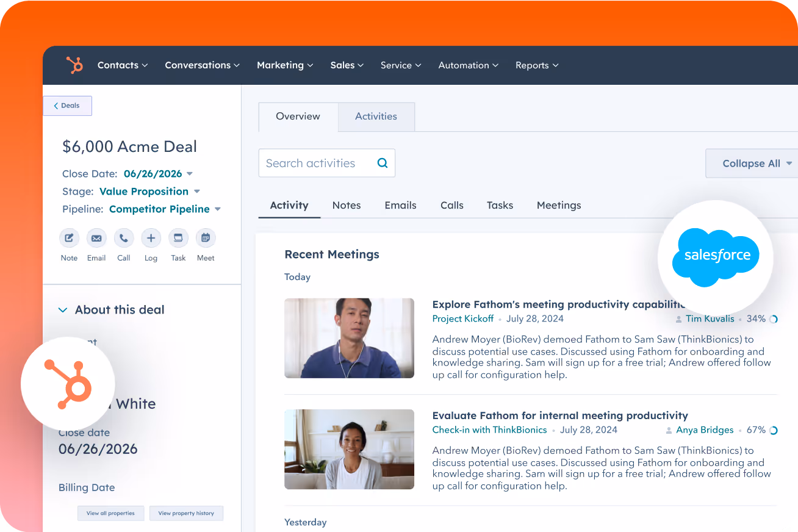Open the Stage dropdown Value Proposition
Screen dimensions: 798x532
(150, 192)
